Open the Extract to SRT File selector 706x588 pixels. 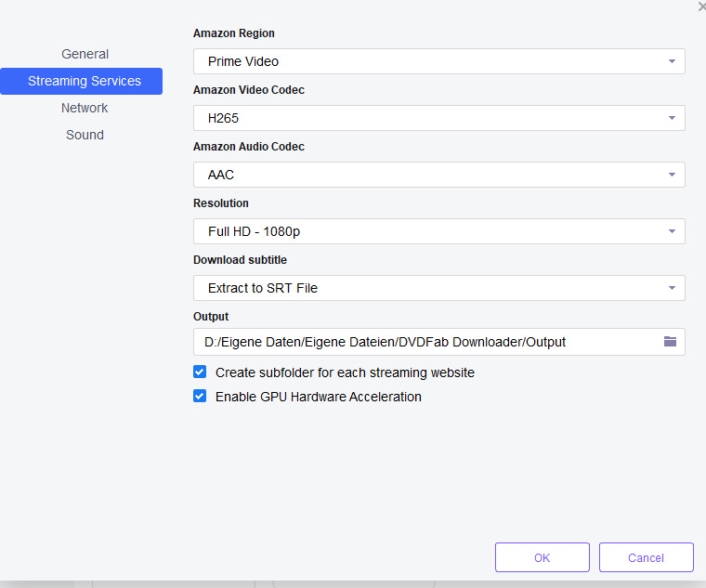tap(427, 288)
